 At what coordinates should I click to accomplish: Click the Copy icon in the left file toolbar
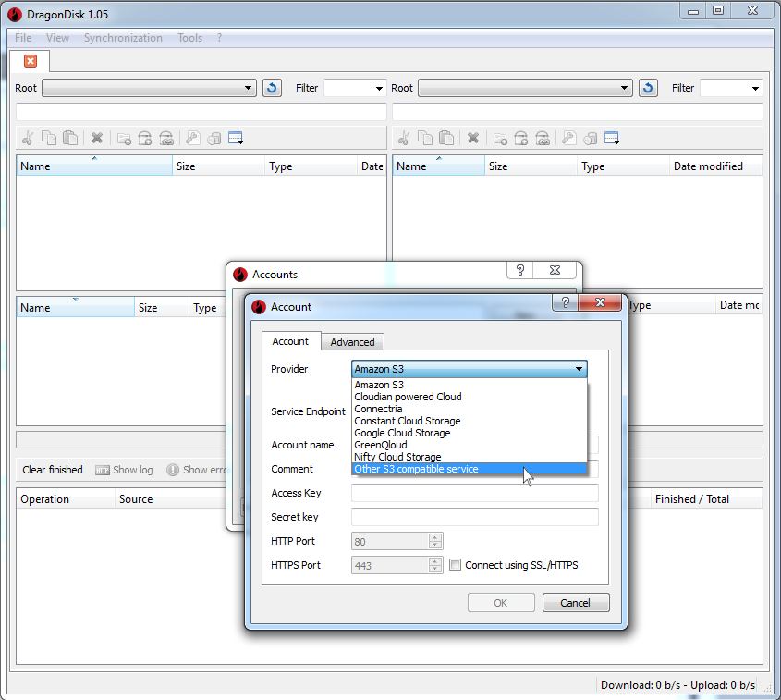(49, 138)
